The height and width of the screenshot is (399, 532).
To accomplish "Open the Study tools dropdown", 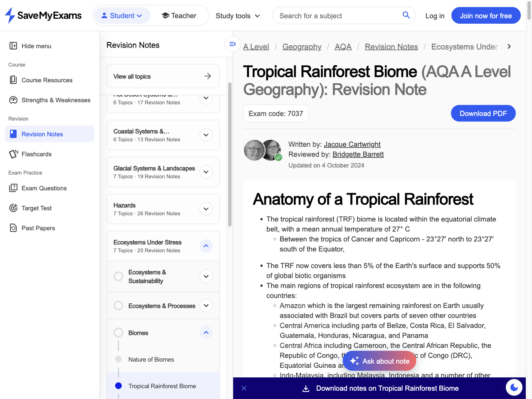I will click(x=237, y=15).
